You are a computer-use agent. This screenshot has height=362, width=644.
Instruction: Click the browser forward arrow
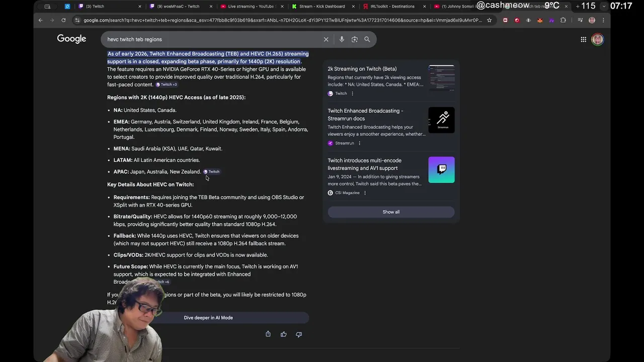(x=52, y=20)
